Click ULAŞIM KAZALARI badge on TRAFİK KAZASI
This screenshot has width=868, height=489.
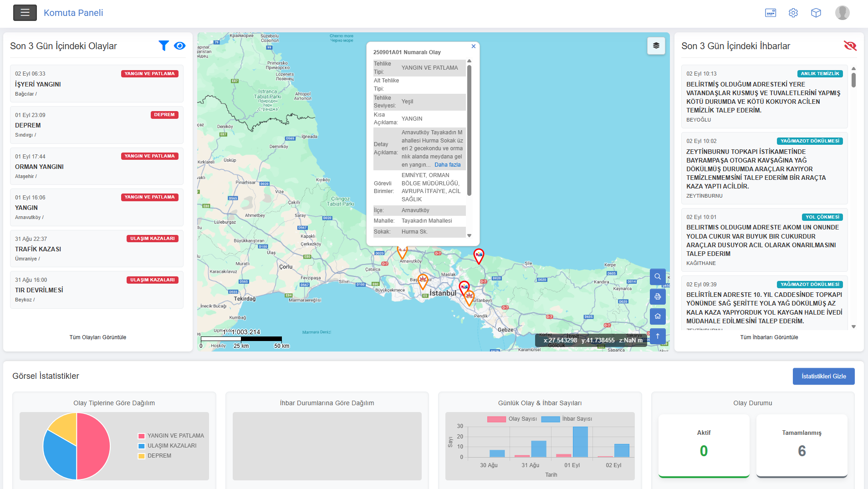152,239
